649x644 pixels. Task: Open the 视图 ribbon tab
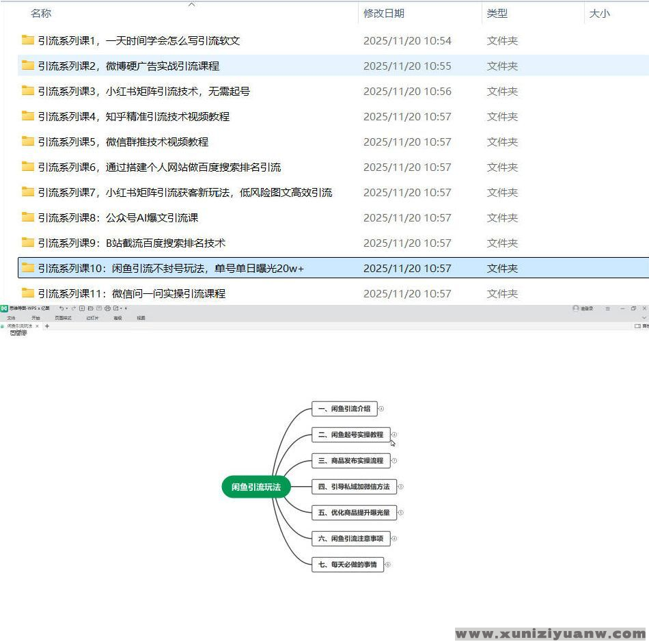[141, 318]
